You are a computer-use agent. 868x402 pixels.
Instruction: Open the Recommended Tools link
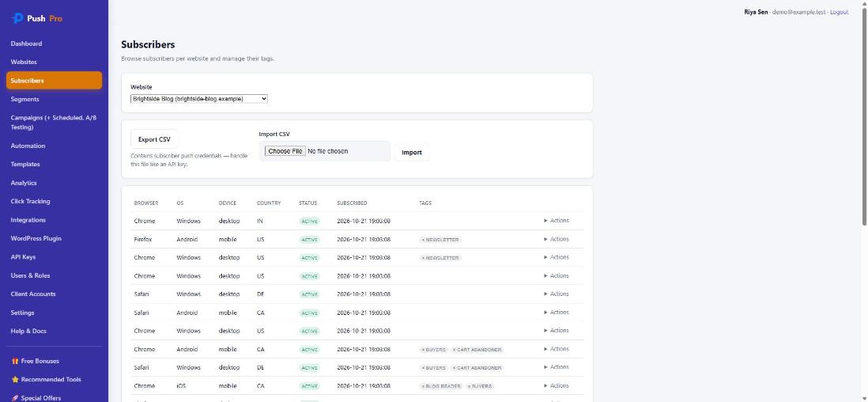tap(55, 380)
